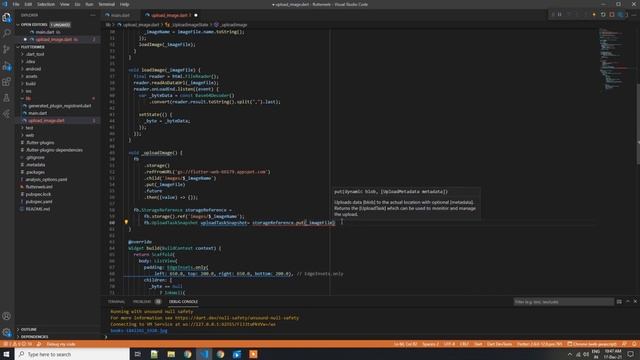Click Windows Start button
This screenshot has width=640, height=360.
click(7, 354)
